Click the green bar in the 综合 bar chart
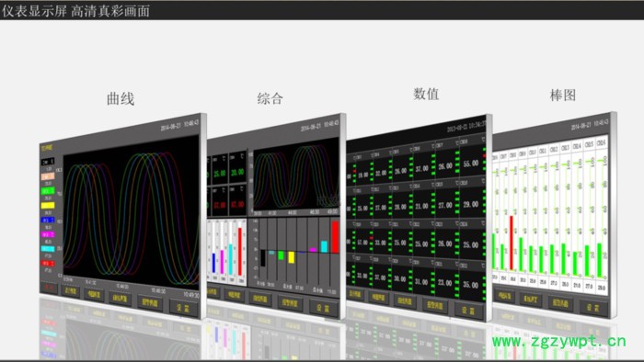 pos(281,255)
